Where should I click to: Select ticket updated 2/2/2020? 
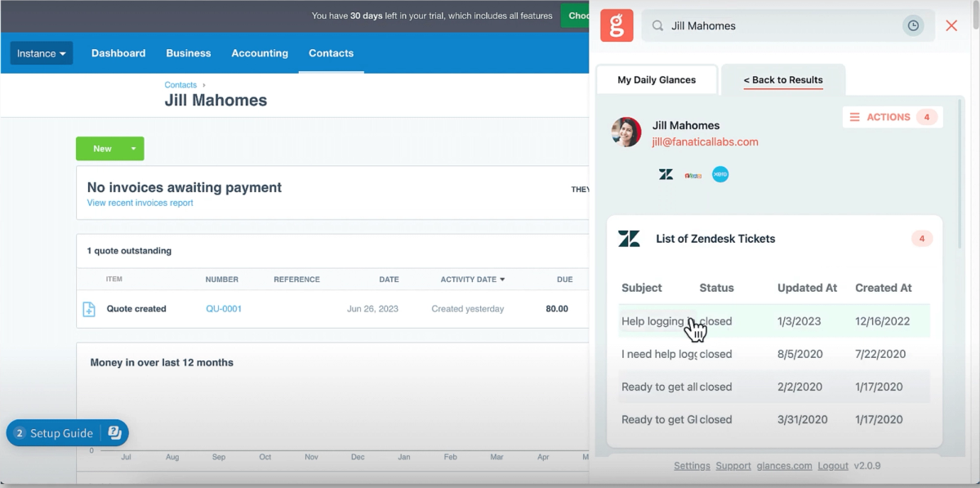point(774,387)
